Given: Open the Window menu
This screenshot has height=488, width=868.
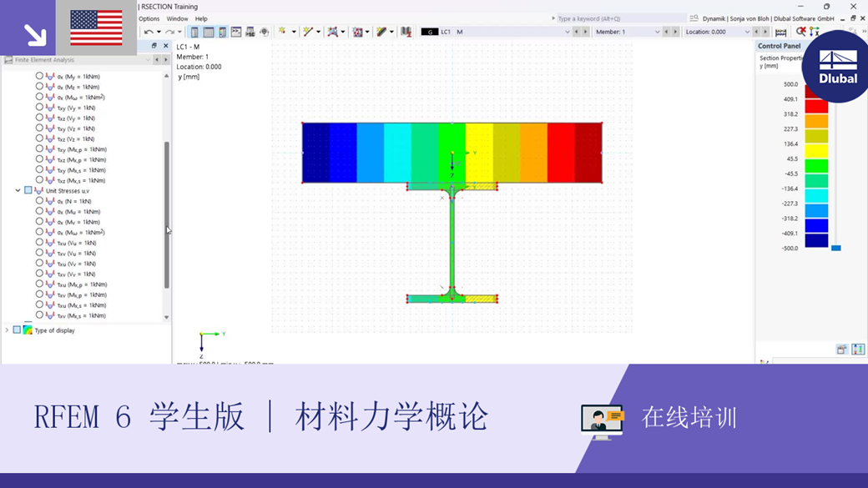Looking at the screenshot, I should pos(177,19).
